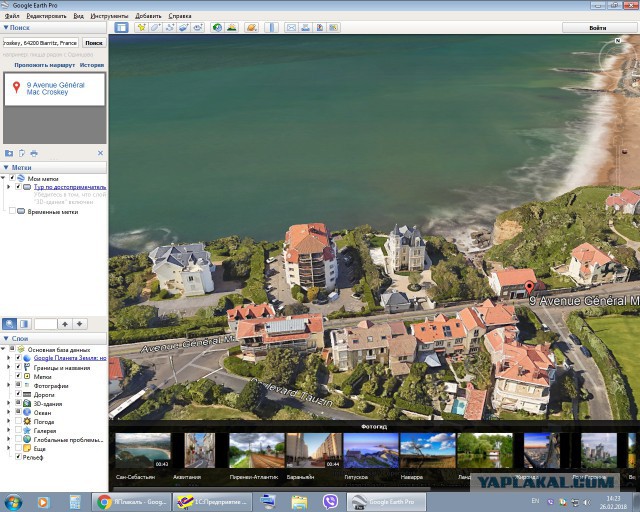This screenshot has height=512, width=640.
Task: Toggle the Временные метки checkbox
Action: (12, 211)
